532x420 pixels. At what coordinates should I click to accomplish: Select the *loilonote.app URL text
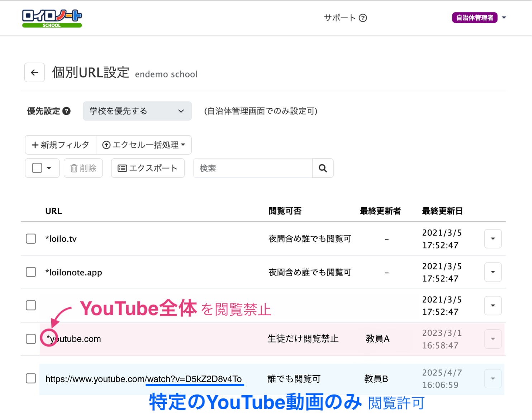pos(74,273)
